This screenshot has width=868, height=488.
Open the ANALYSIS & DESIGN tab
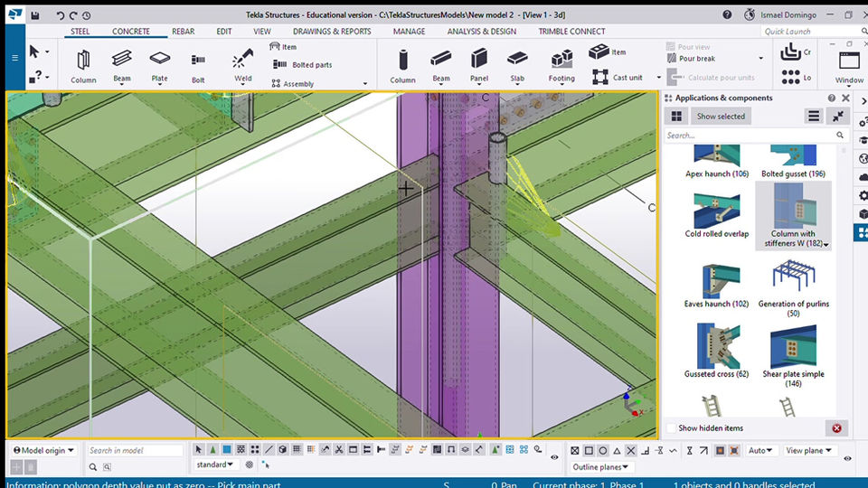click(x=482, y=32)
